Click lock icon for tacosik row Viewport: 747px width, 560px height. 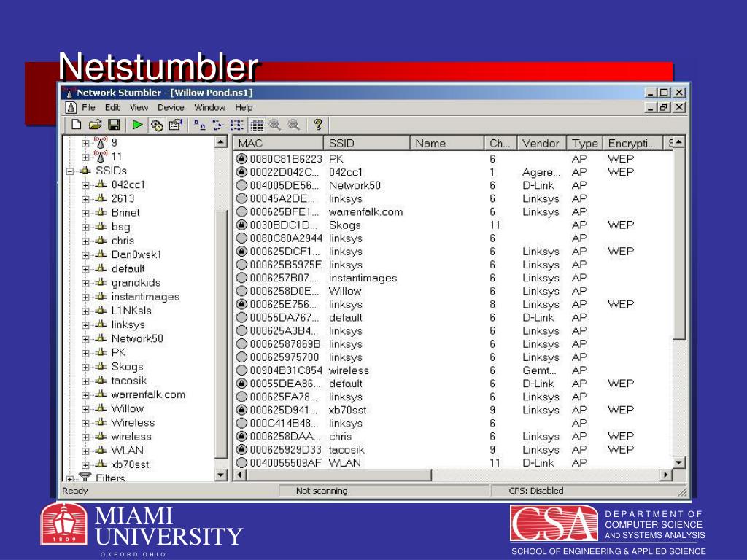click(x=241, y=449)
